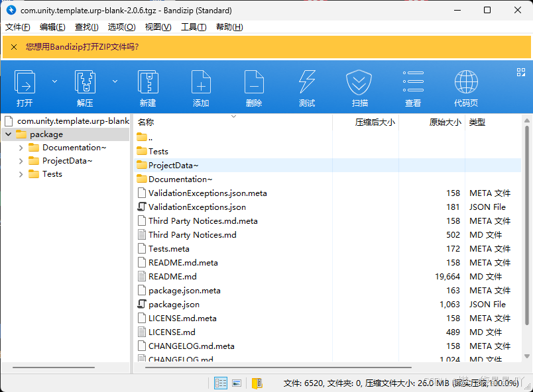The image size is (533, 392).
Task: Select the ProjectData~ row in file list
Action: 327,165
